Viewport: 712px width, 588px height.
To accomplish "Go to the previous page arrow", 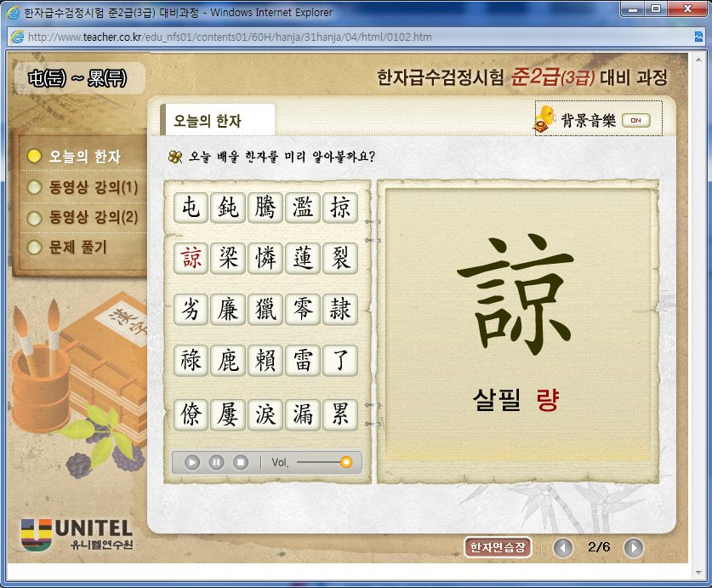I will pos(562,547).
